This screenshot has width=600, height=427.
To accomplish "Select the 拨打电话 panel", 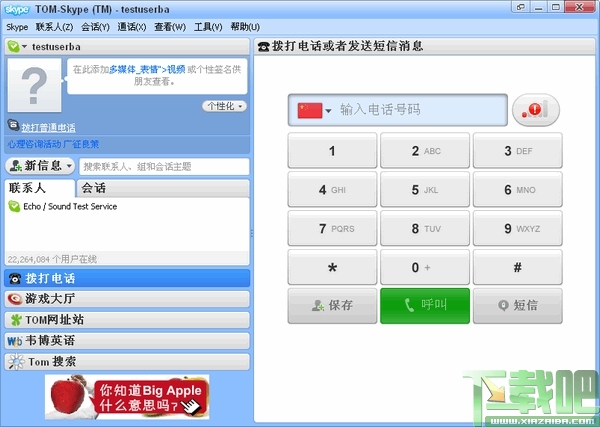I will click(127, 278).
